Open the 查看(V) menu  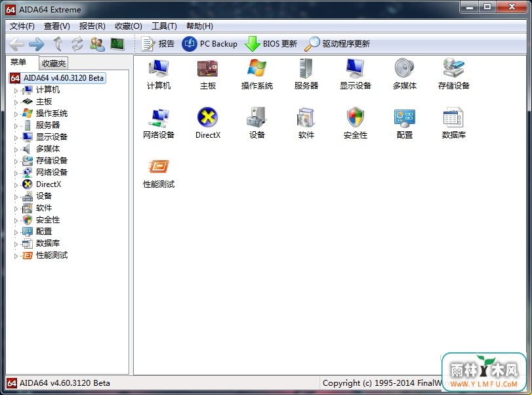[x=56, y=26]
